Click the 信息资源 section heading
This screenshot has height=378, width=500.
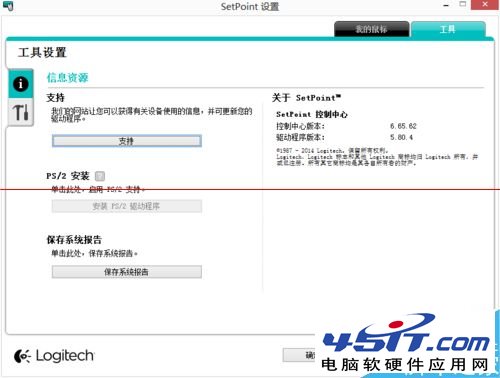click(x=67, y=78)
